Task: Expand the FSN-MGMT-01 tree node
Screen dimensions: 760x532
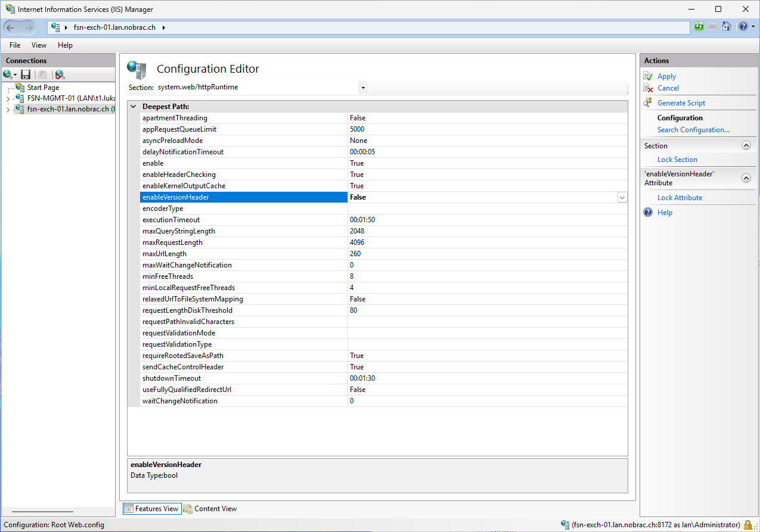Action: click(x=8, y=98)
